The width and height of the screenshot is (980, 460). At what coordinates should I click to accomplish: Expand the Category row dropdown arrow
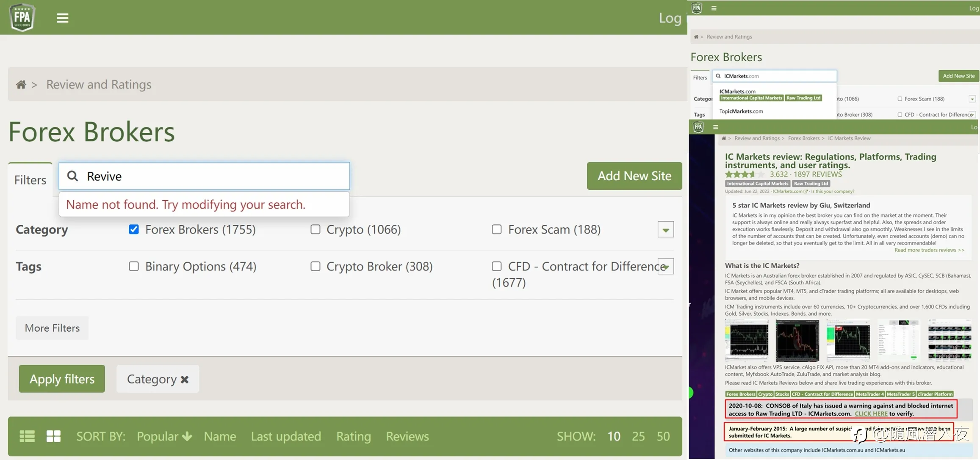(x=666, y=230)
